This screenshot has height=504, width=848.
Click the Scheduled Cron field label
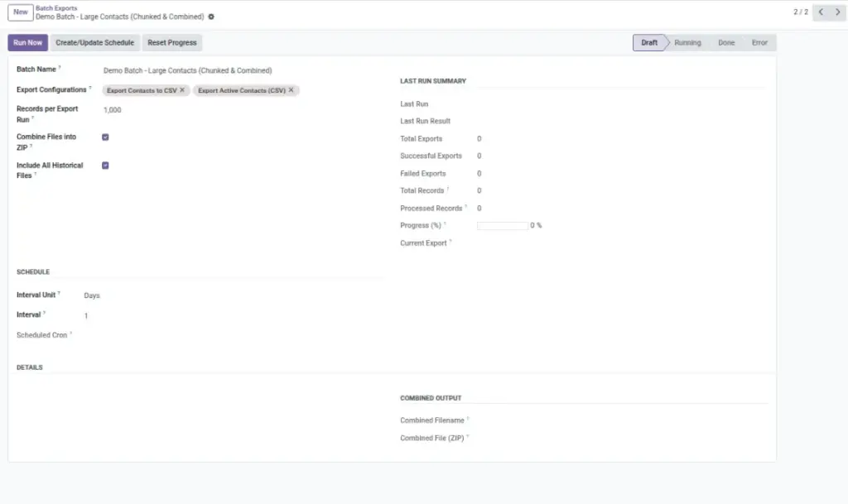(x=41, y=335)
